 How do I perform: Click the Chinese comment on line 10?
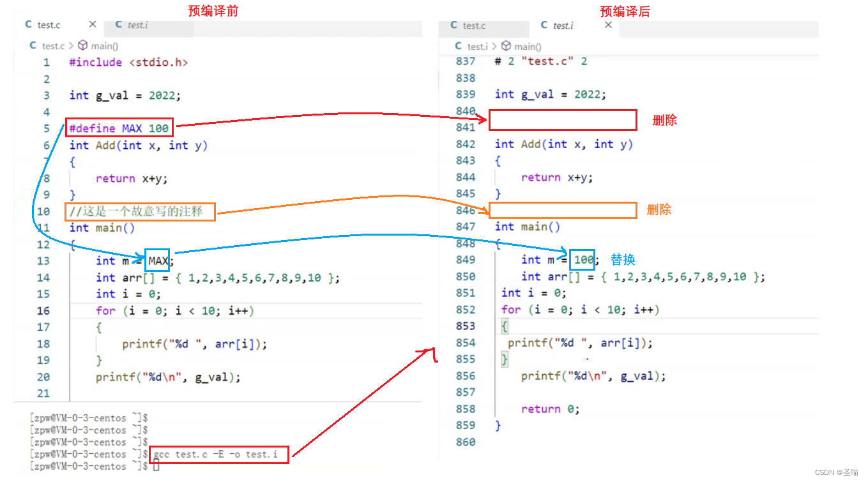[136, 211]
